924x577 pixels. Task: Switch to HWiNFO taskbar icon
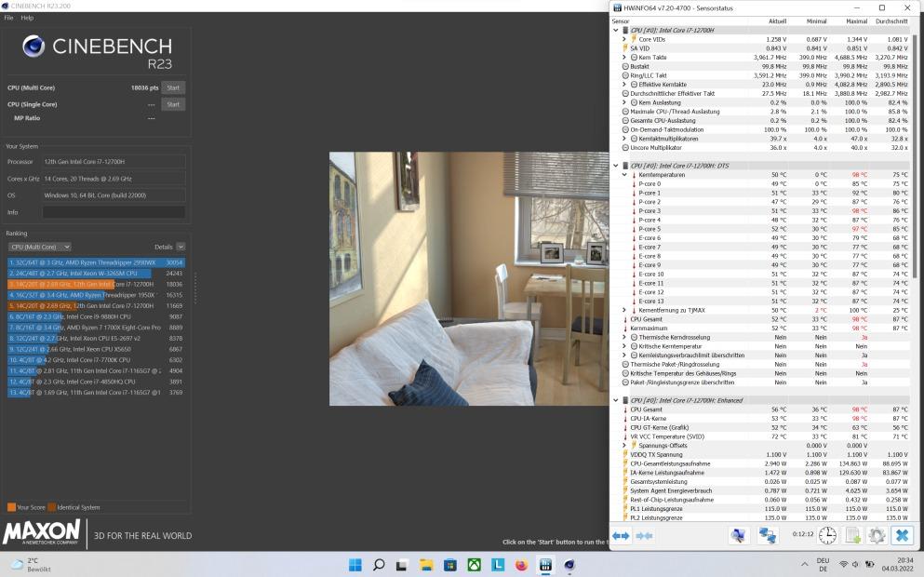(x=545, y=565)
